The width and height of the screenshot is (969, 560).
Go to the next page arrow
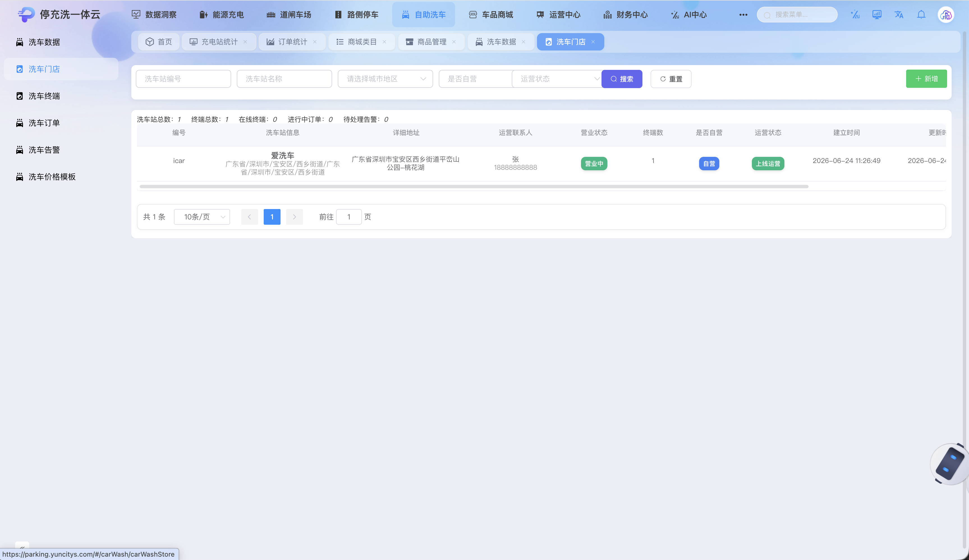(x=295, y=217)
